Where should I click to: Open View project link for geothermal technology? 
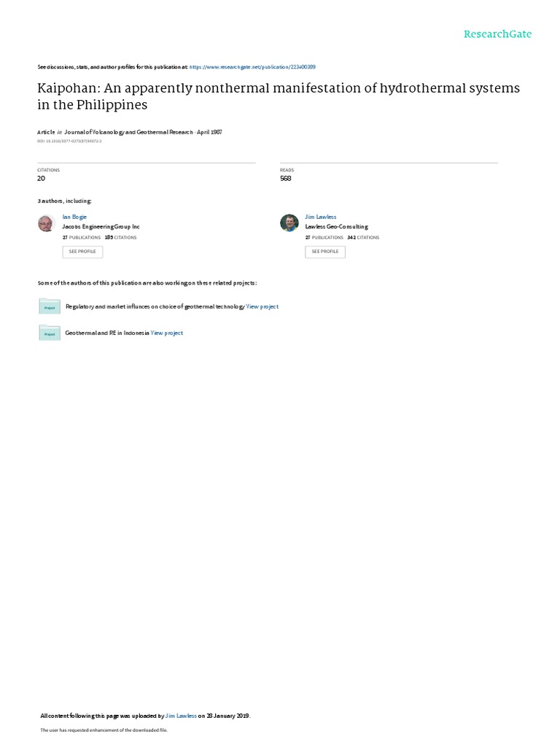pyautogui.click(x=262, y=306)
